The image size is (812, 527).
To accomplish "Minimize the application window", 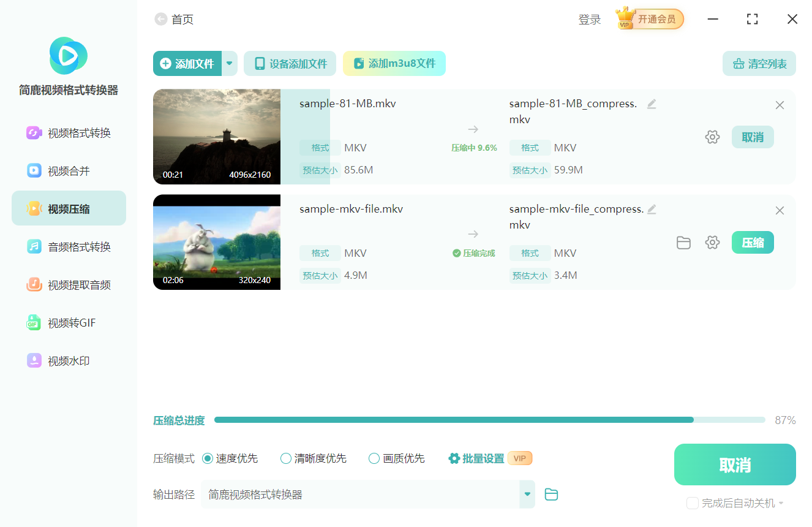I will click(x=713, y=19).
